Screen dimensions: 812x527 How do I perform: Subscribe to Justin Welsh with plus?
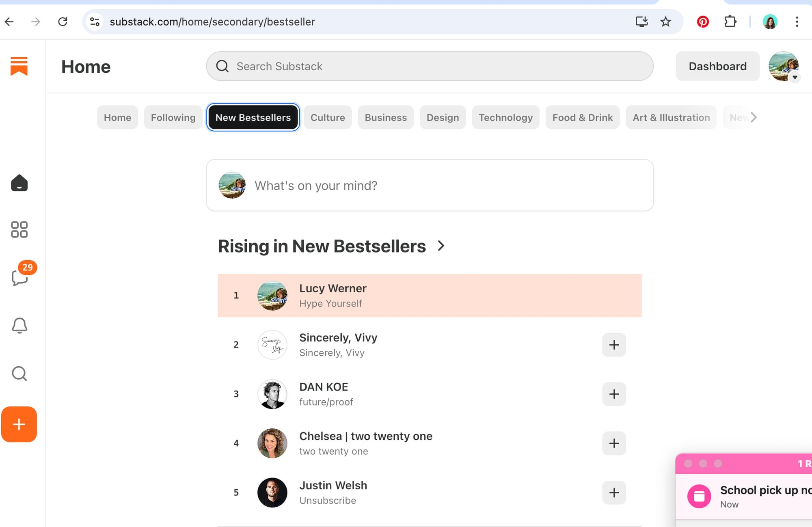[614, 492]
